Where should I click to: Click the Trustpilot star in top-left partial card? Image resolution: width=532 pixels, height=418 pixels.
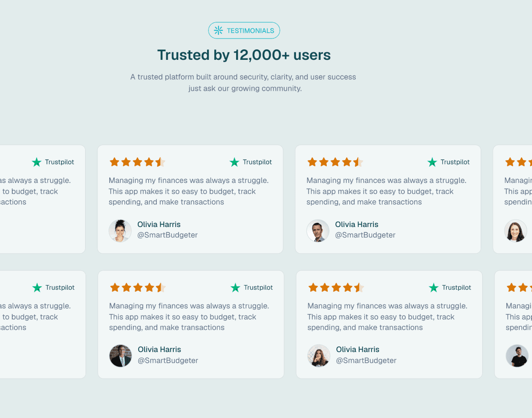pyautogui.click(x=37, y=162)
